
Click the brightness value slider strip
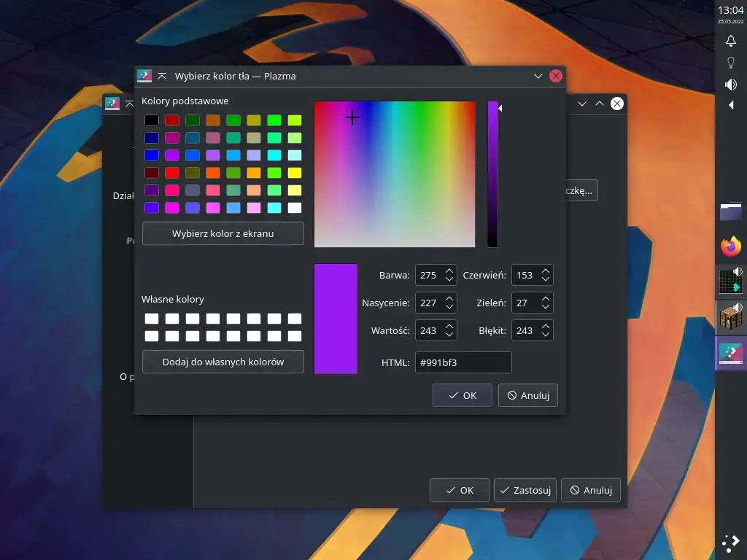click(x=492, y=174)
